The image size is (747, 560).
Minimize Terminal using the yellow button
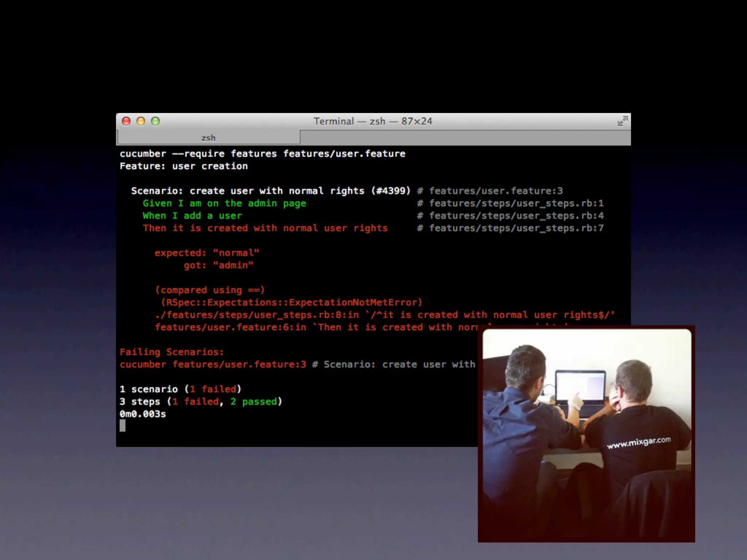click(141, 121)
